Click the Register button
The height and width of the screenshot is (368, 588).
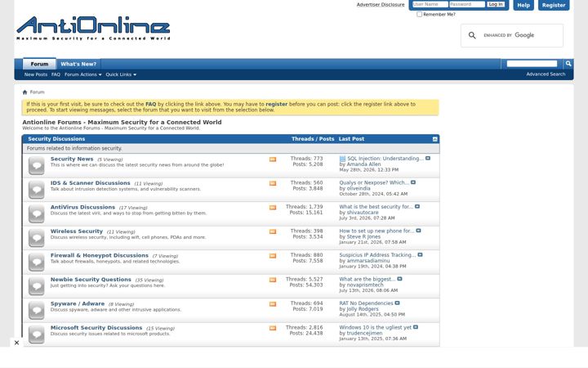[x=554, y=5]
